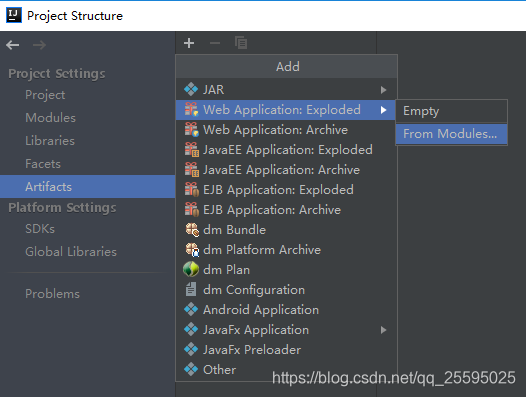526x397 pixels.
Task: Click the EJB Application: Archive icon
Action: pyautogui.click(x=192, y=209)
